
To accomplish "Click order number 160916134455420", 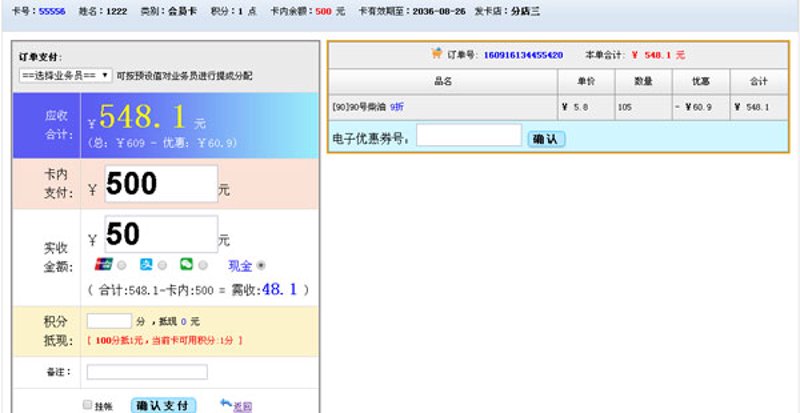I will point(523,55).
